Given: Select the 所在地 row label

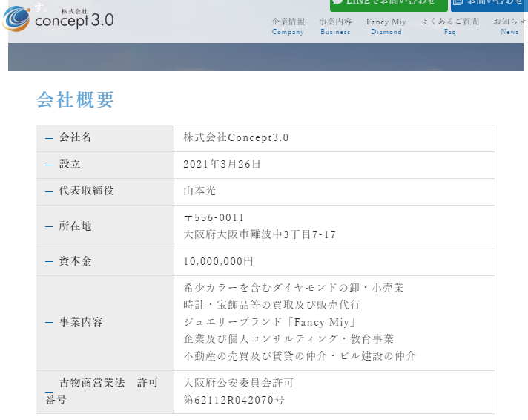Looking at the screenshot, I should 75,226.
